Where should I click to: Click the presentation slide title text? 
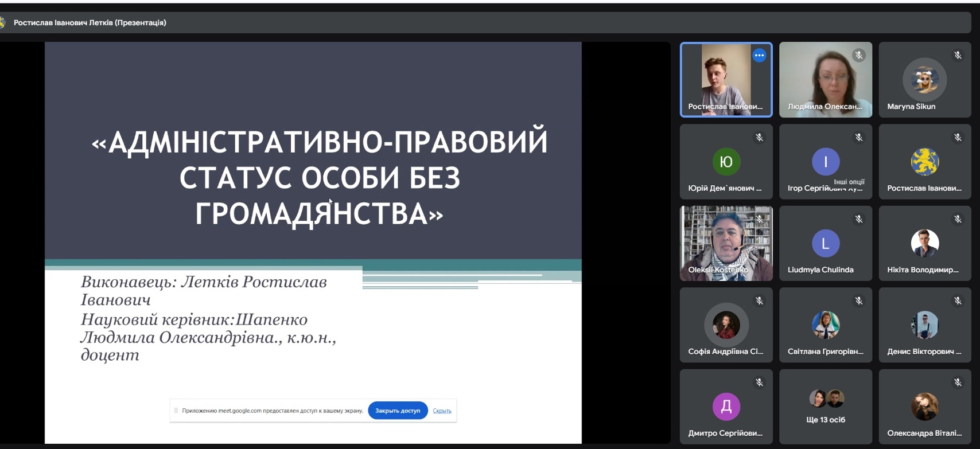(x=319, y=177)
